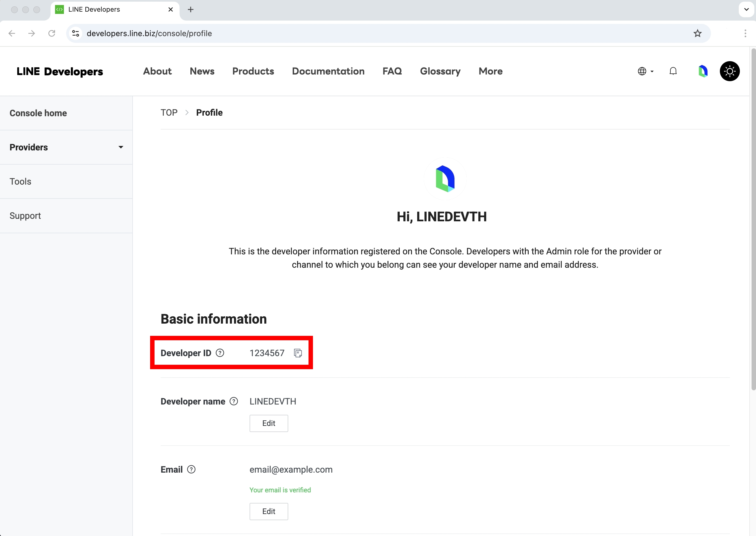Reload the current page

51,33
